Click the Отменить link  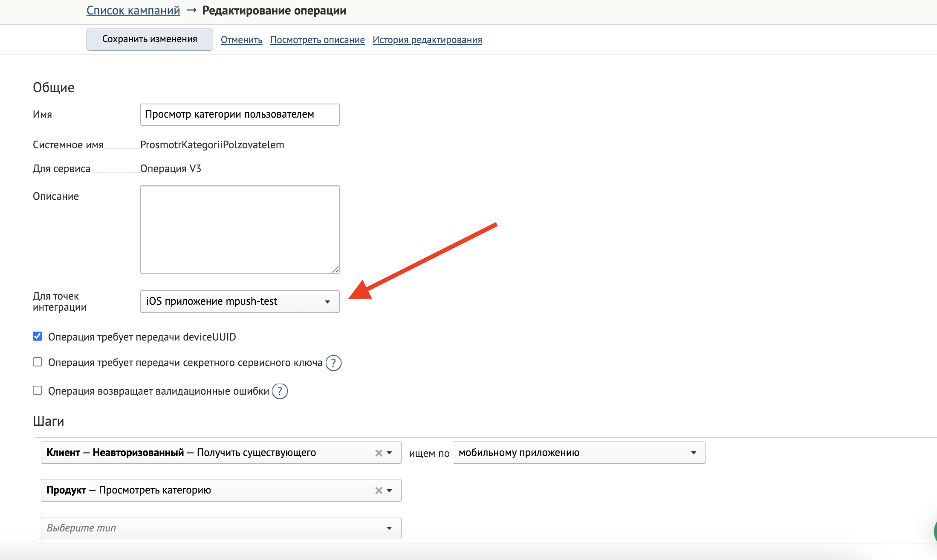[x=241, y=40]
